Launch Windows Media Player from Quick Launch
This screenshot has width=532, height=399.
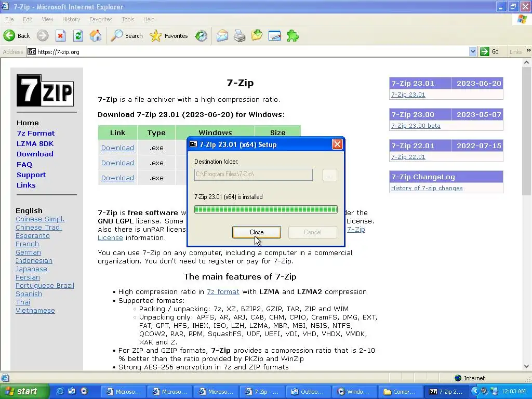(x=84, y=392)
